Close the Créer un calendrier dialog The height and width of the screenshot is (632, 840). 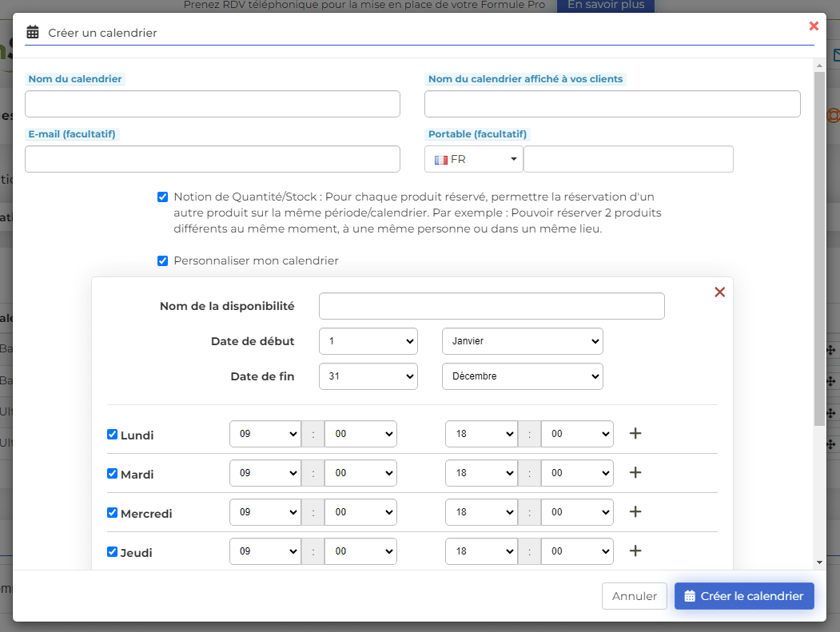pyautogui.click(x=813, y=26)
